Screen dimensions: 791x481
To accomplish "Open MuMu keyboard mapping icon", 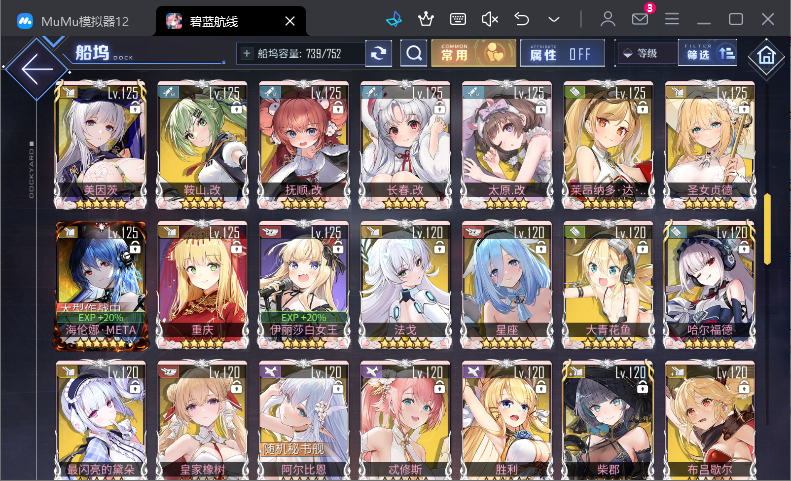I will pos(458,20).
